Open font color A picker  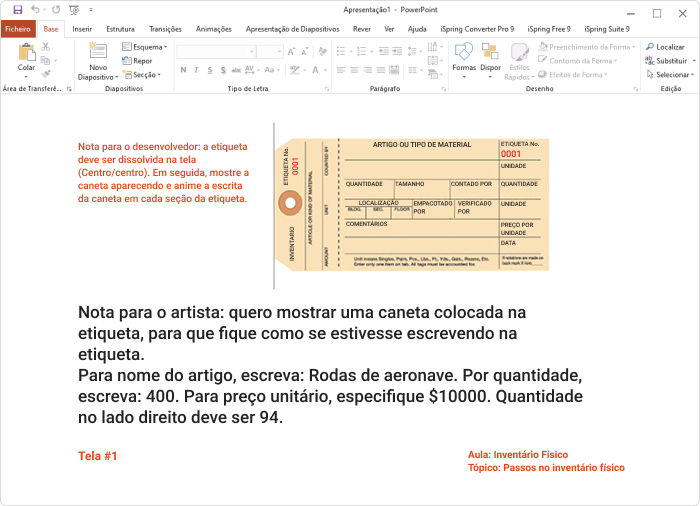(x=319, y=70)
